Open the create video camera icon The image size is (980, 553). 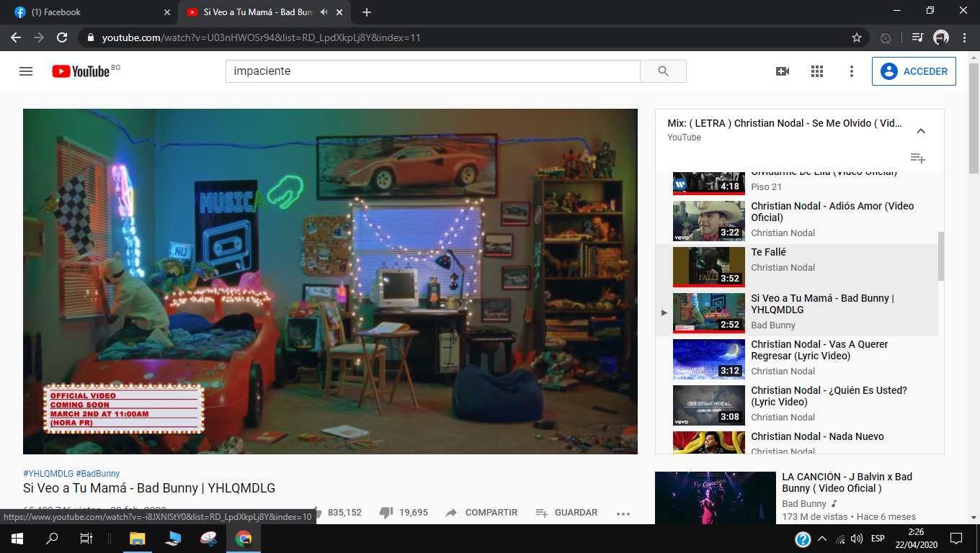pyautogui.click(x=783, y=71)
